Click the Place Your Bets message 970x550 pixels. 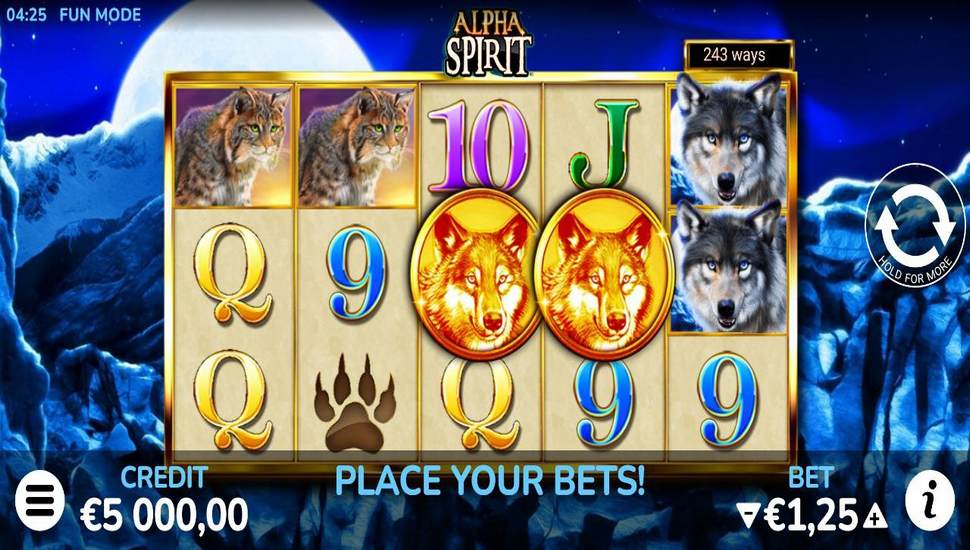[489, 480]
